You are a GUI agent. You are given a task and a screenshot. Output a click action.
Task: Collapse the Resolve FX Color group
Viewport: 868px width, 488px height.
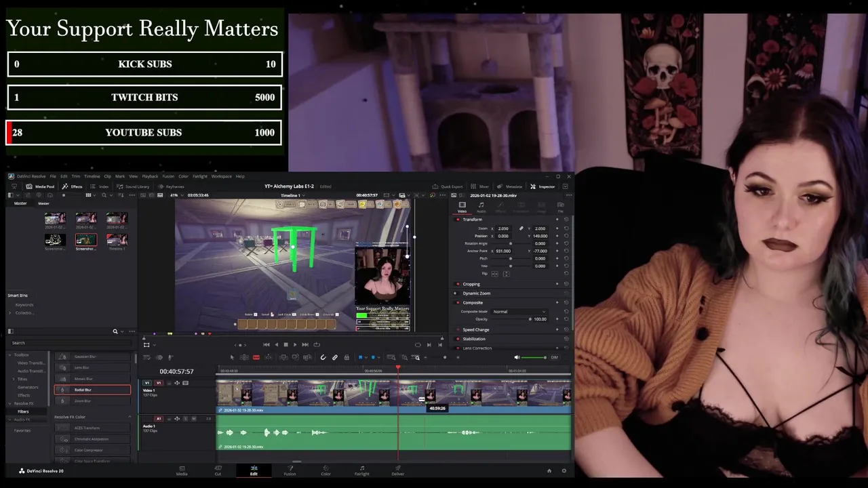[x=130, y=417]
